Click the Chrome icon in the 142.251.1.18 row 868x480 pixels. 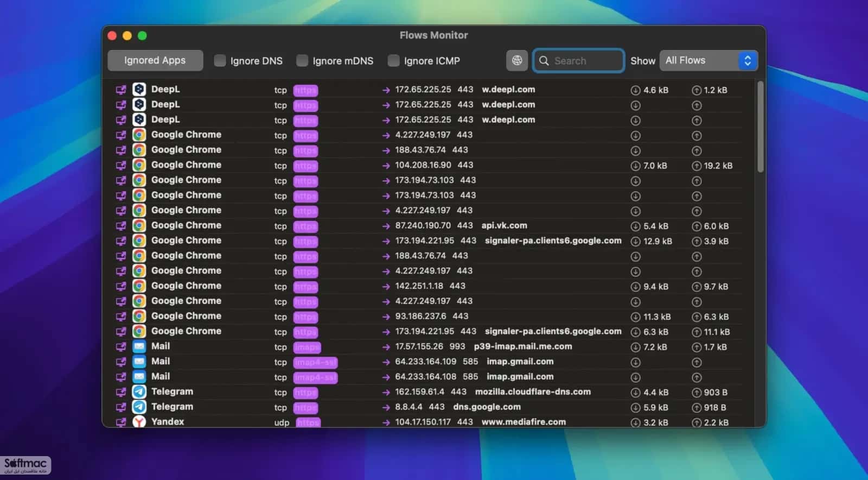coord(139,286)
